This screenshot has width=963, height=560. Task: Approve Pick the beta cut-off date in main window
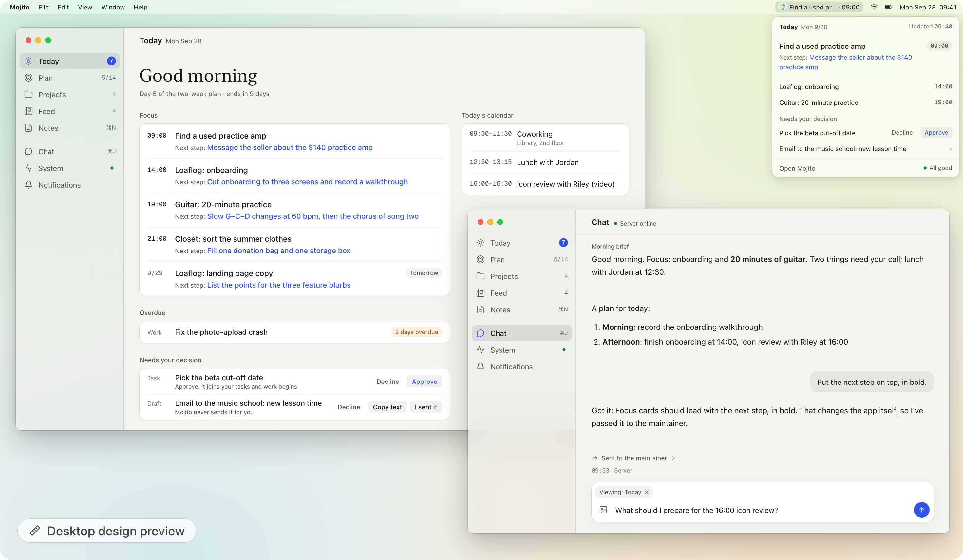point(424,381)
